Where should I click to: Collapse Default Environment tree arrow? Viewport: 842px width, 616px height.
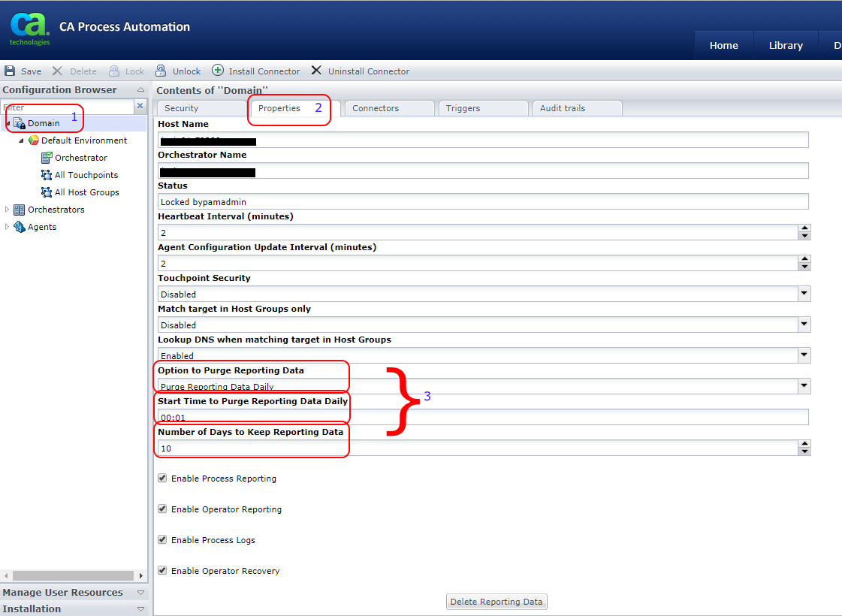22,140
